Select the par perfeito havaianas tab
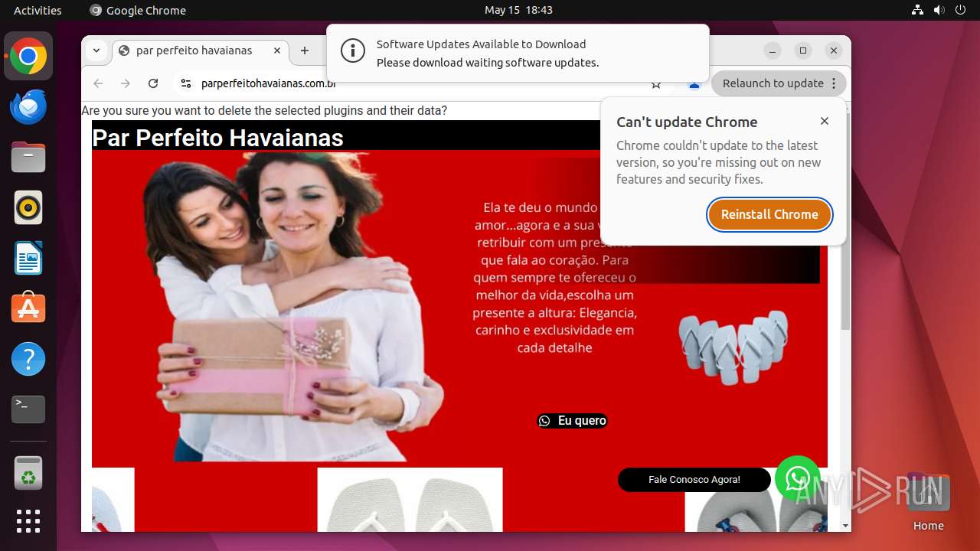Screen dimensions: 980x551 coord(194,51)
